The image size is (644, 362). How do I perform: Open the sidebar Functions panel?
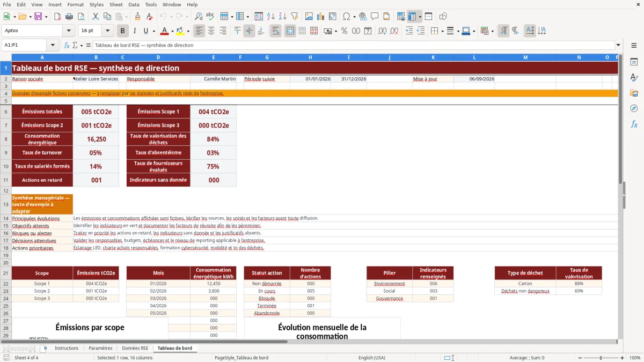[634, 124]
